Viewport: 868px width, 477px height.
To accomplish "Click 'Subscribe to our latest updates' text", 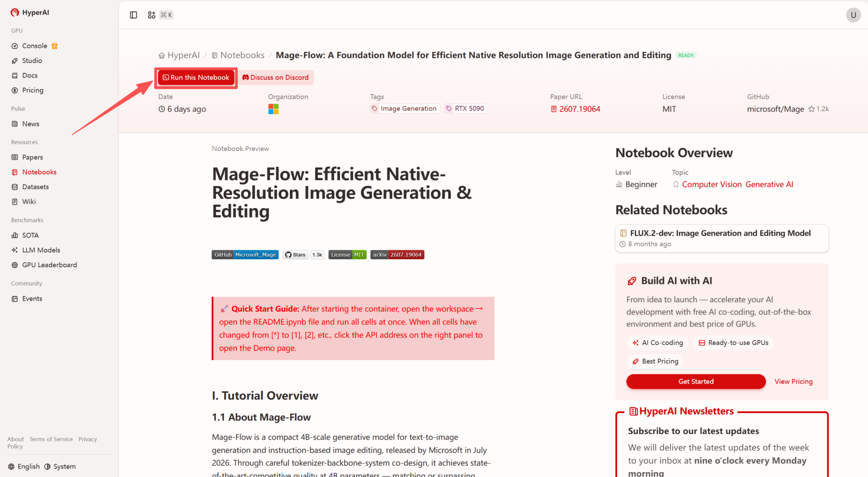I will [x=694, y=431].
